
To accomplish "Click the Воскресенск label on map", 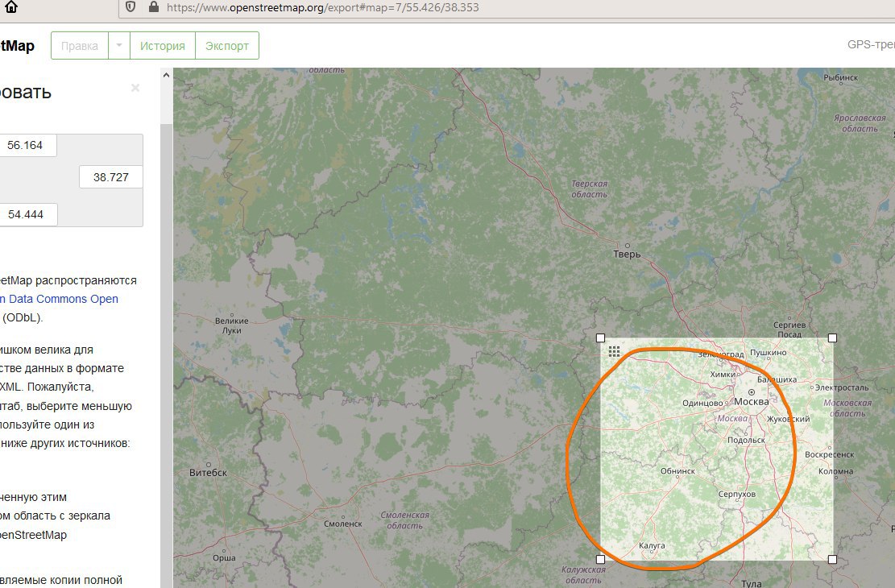I will (x=830, y=454).
